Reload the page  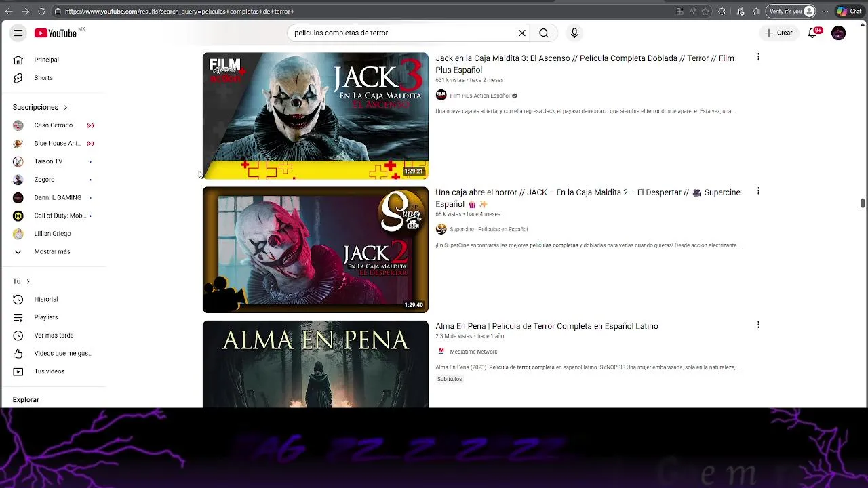[41, 12]
